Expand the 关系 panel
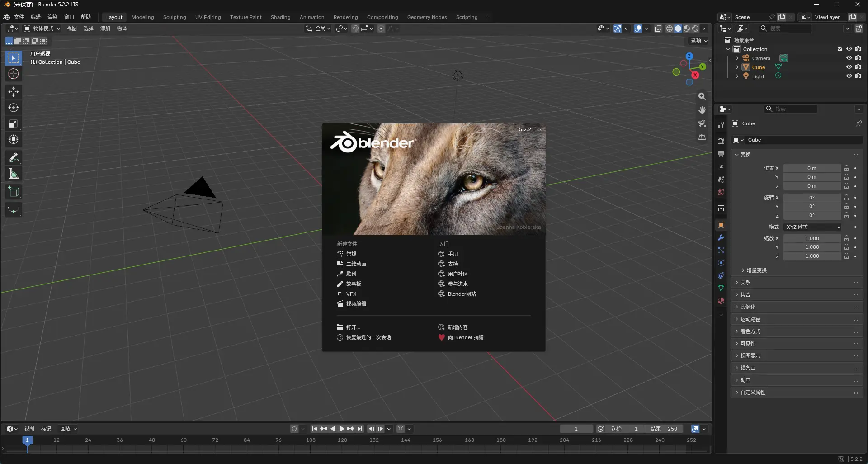Image resolution: width=868 pixels, height=464 pixels. [797, 282]
